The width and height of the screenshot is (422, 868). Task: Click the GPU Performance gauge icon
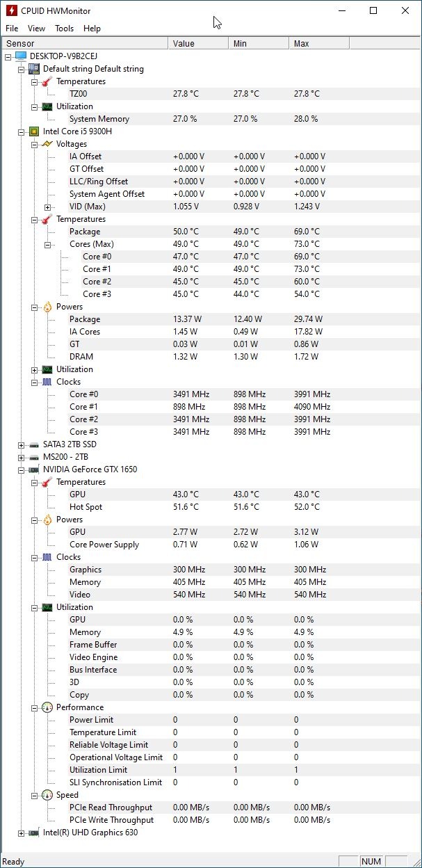pos(47,707)
